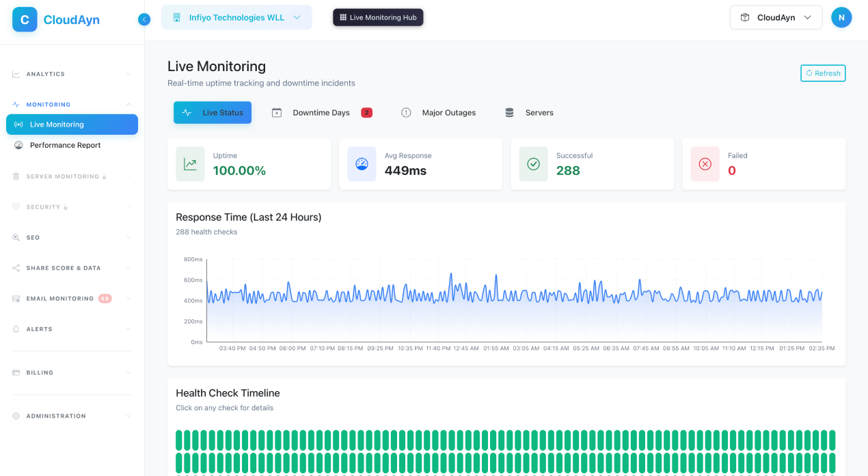The image size is (868, 476).
Task: Switch to the Major Outages tab
Action: (438, 113)
